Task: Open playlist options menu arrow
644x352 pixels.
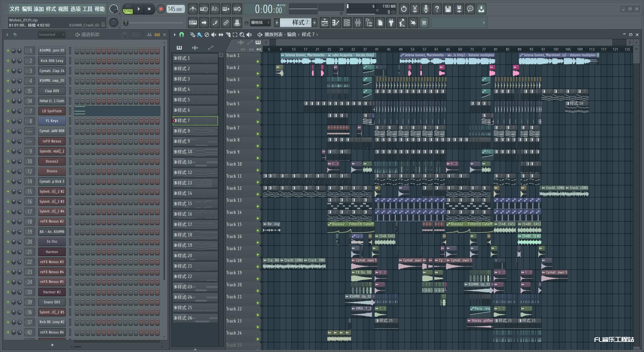Action: pos(175,35)
